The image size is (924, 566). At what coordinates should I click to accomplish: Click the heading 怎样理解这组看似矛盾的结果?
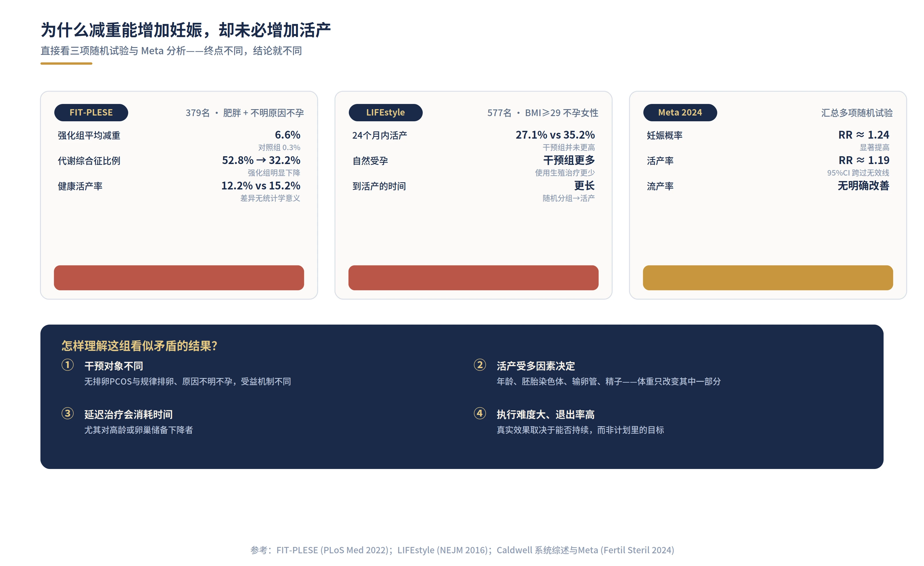click(139, 345)
